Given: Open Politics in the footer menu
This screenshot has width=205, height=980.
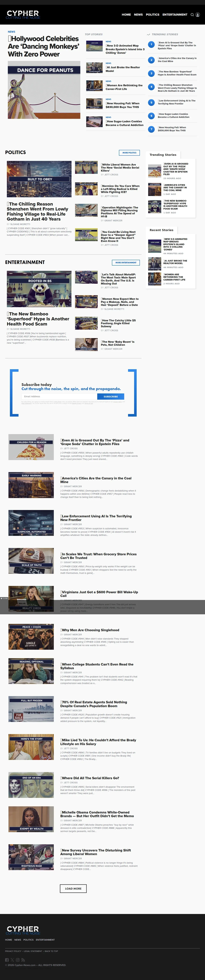Looking at the screenshot, I should pyautogui.click(x=28, y=940).
